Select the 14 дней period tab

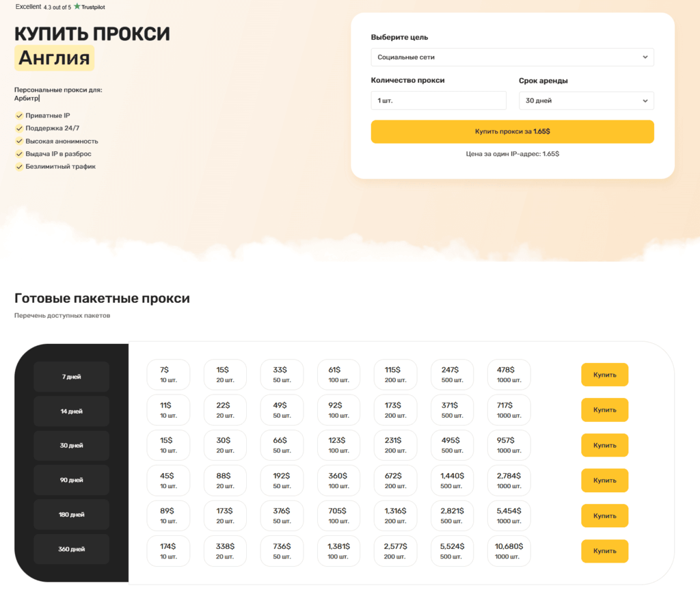[71, 411]
